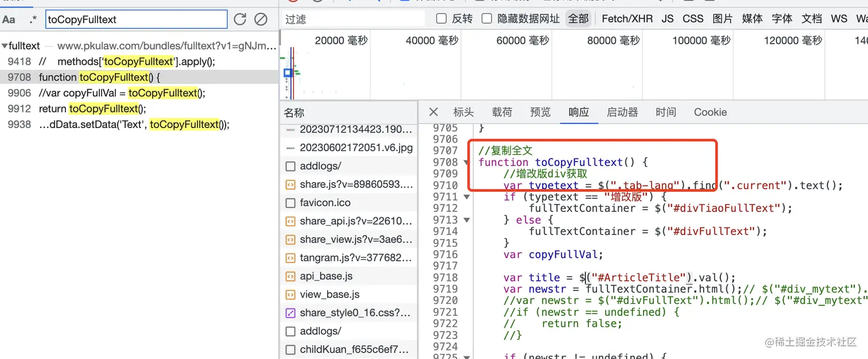The image size is (868, 359).
Task: Filter requests by 字体
Action: pyautogui.click(x=782, y=19)
